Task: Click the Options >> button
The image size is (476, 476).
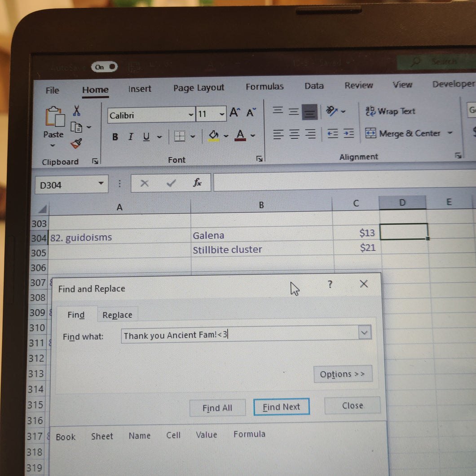Action: 343,374
